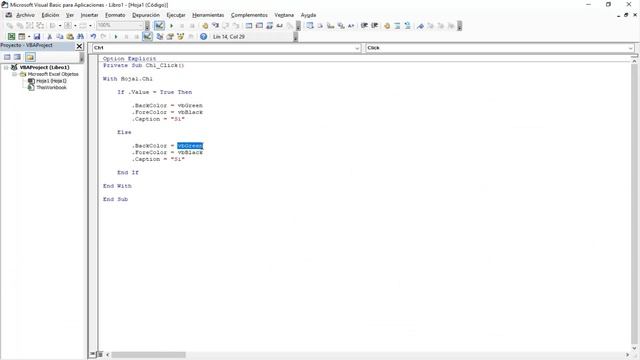Screen dimensions: 640x360
Task: Open the Insertar menu
Action: point(89,15)
